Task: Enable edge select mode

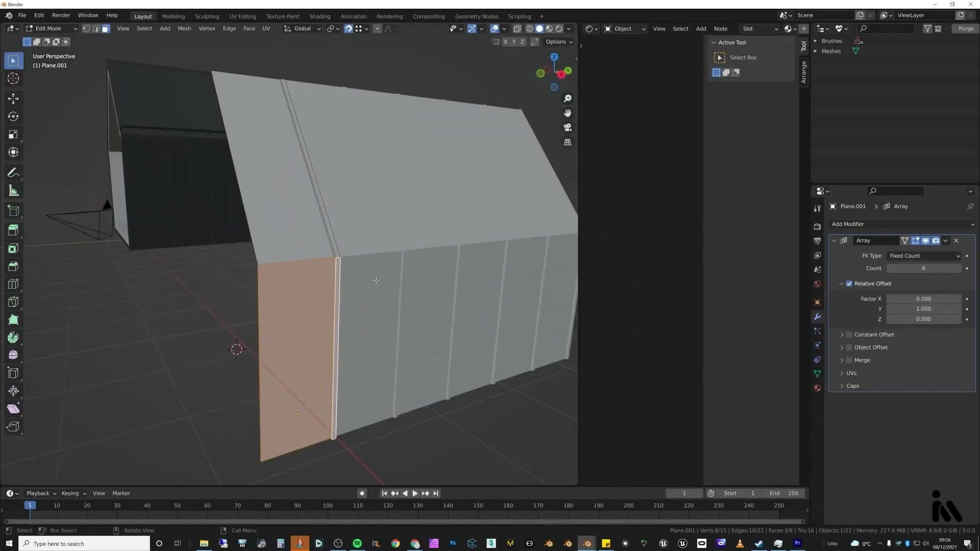Action: pos(96,29)
